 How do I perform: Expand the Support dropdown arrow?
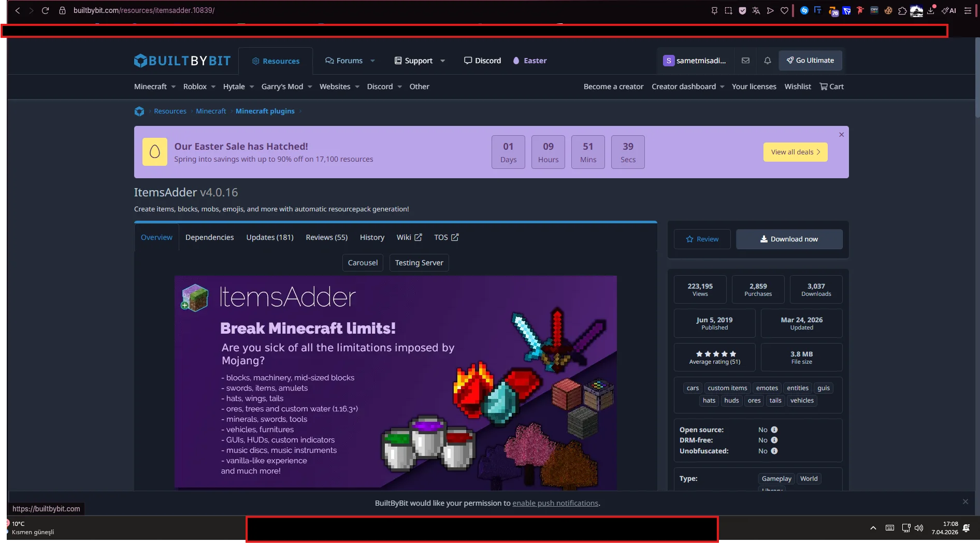click(442, 61)
